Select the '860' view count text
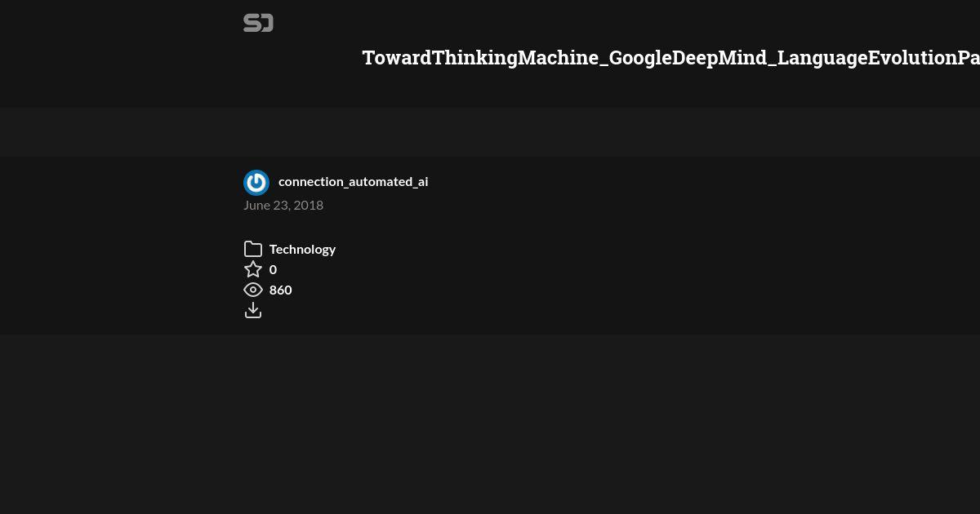The height and width of the screenshot is (514, 980). click(280, 290)
